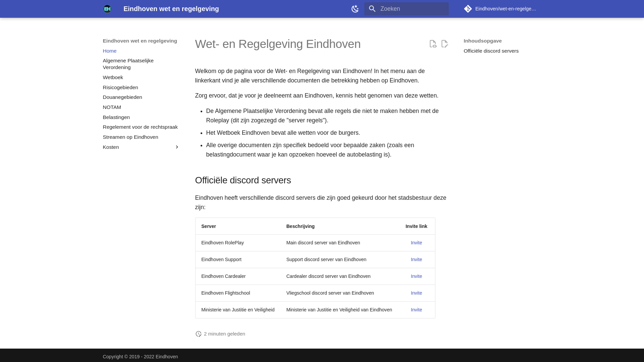Click the edit this page icon
This screenshot has width=644, height=362.
pyautogui.click(x=444, y=44)
